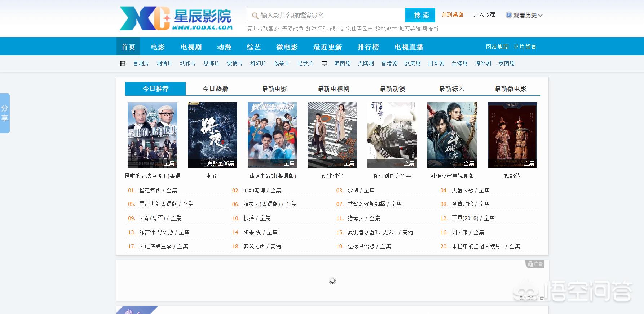
Task: Open 微电影 in main navigation
Action: [x=287, y=47]
